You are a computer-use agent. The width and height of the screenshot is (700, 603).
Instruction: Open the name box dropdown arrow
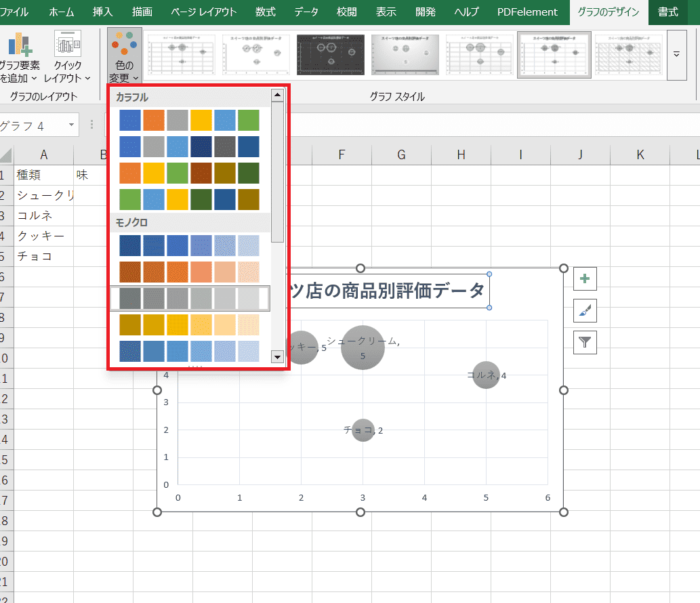(x=72, y=126)
